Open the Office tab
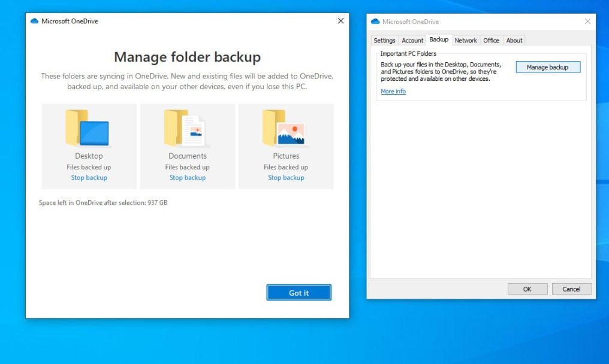609x364 pixels. point(491,41)
